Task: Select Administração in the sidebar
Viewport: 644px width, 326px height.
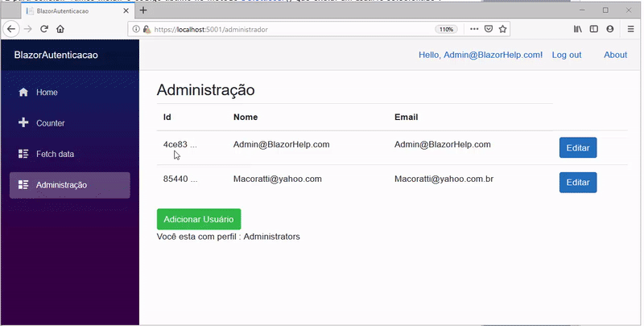Action: pos(70,185)
